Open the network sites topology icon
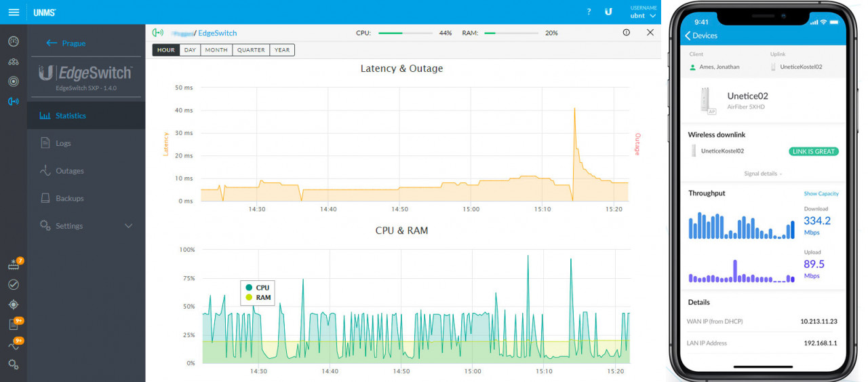This screenshot has height=382, width=868. click(14, 62)
